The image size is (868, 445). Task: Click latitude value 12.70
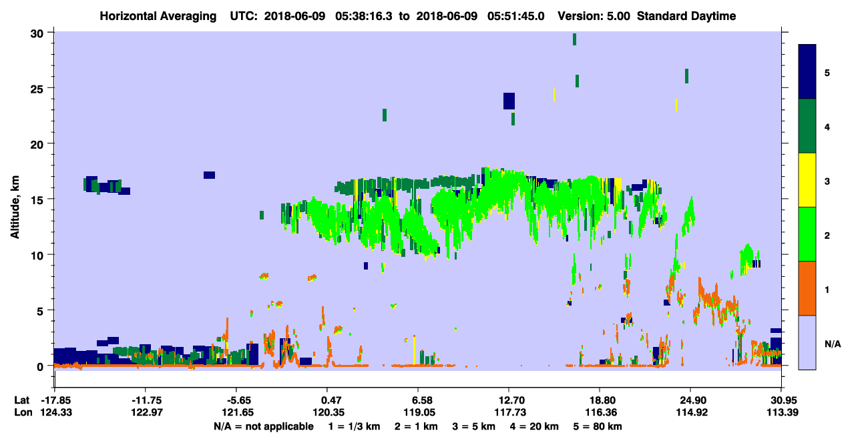(509, 400)
